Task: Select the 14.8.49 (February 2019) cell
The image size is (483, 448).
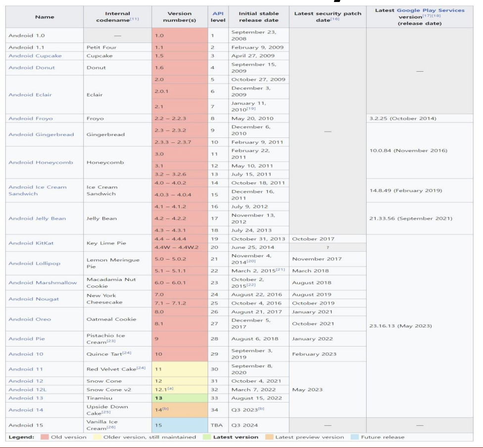Action: point(420,190)
